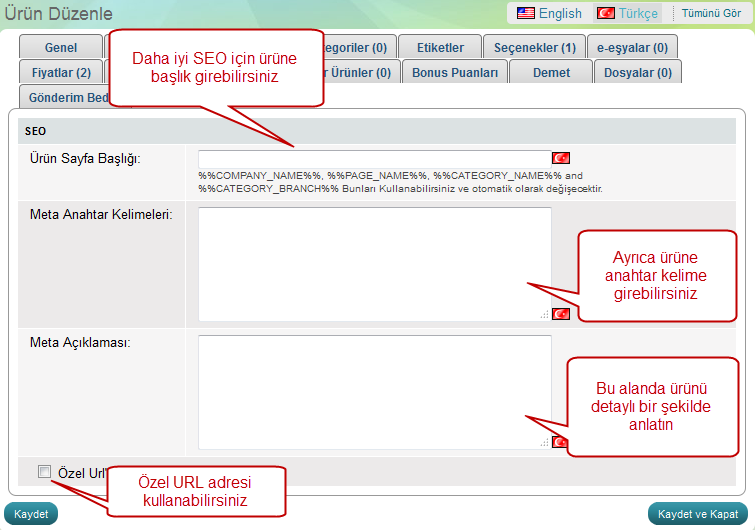This screenshot has height=530, width=755.
Task: Click inside the Meta Açıklaması textarea
Action: (374, 391)
